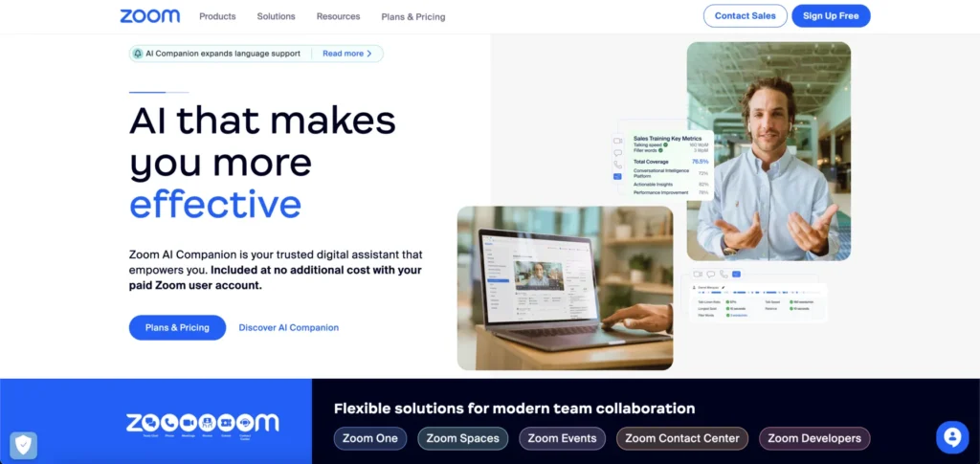Click the Contact Center headset icon in logo strip
Screen dimensions: 980x464
point(245,423)
